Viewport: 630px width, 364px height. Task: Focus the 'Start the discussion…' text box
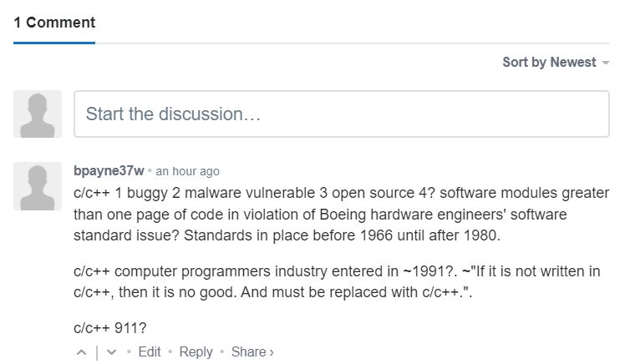click(x=342, y=114)
